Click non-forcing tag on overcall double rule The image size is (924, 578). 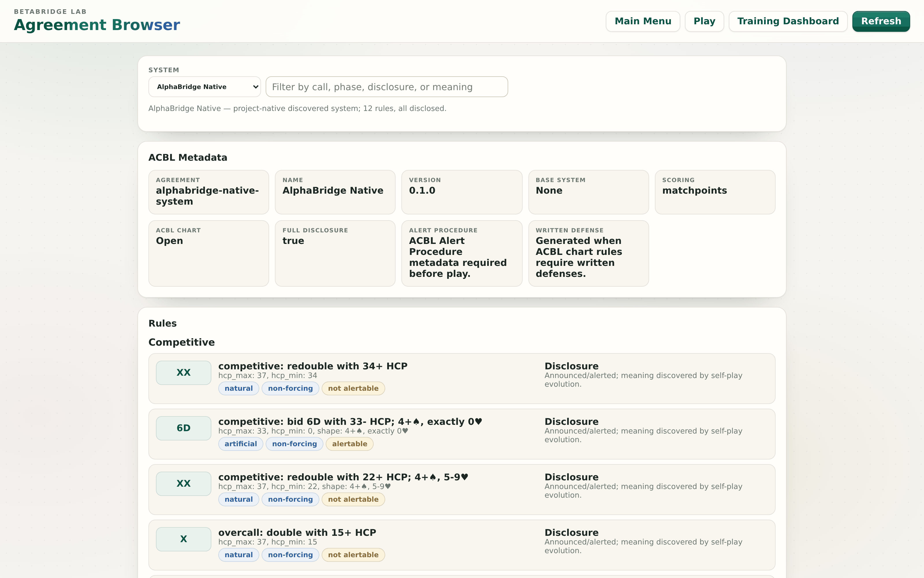(x=290, y=555)
